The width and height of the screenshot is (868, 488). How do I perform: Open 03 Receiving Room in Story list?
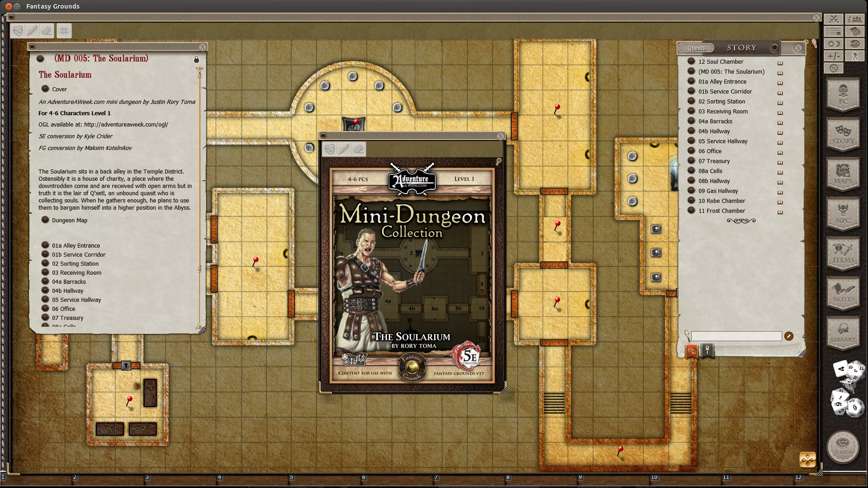coord(722,111)
